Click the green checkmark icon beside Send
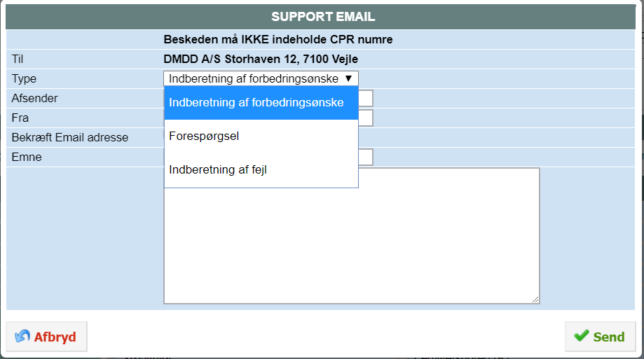Screen dimensions: 644x359 click(581, 336)
